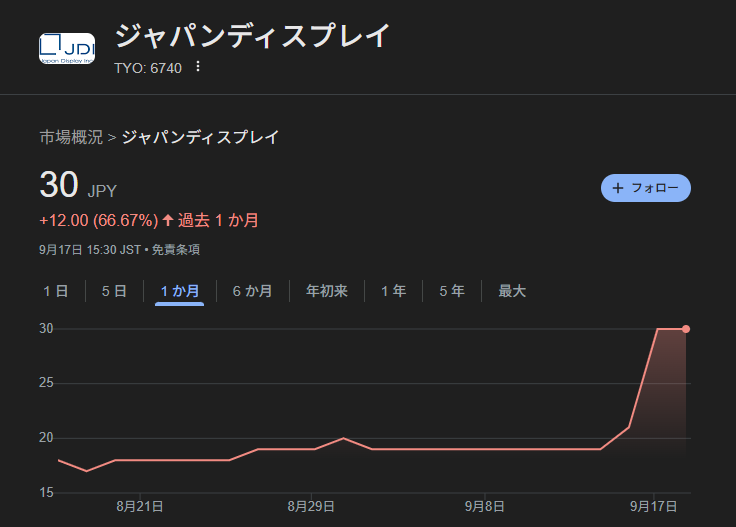Select the ジャパンディスプレイ breadcrumb text
Viewport: 736px width, 527px height.
tap(200, 137)
